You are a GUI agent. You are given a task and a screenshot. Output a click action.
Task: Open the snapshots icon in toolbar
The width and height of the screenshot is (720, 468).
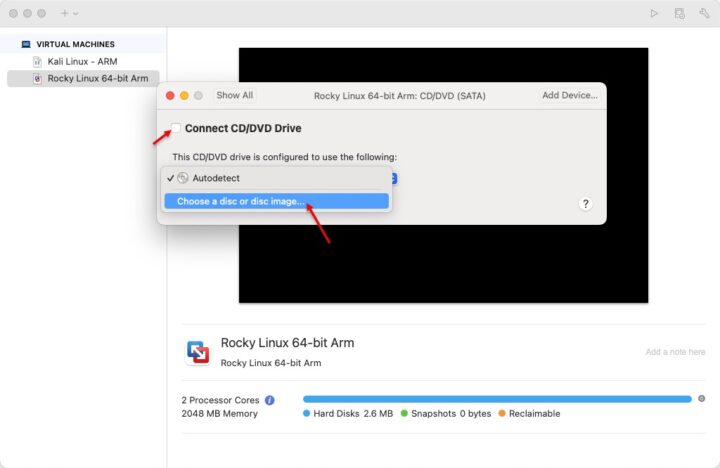pyautogui.click(x=680, y=13)
